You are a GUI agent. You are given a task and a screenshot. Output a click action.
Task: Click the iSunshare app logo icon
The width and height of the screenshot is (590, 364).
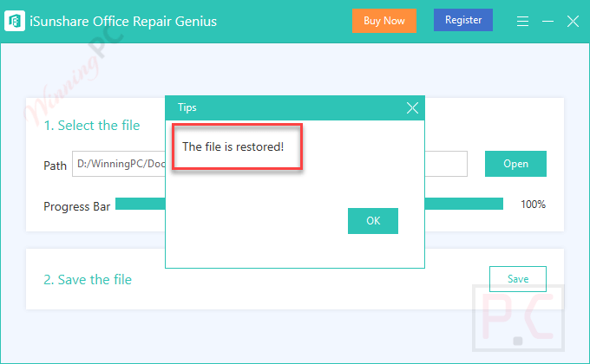[15, 21]
